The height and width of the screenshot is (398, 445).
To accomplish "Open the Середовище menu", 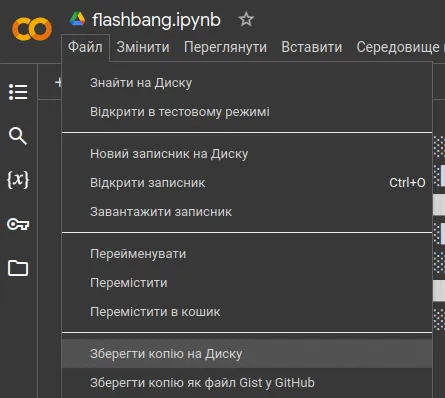I will click(x=398, y=47).
